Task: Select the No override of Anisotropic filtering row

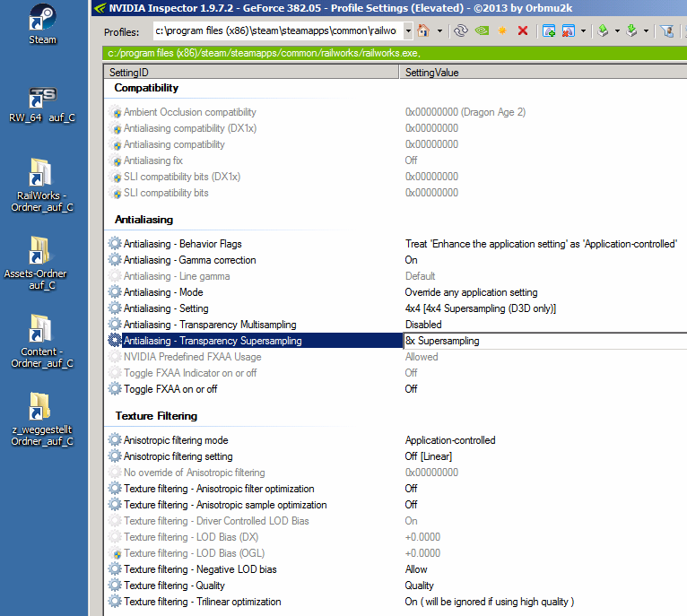Action: pos(396,473)
